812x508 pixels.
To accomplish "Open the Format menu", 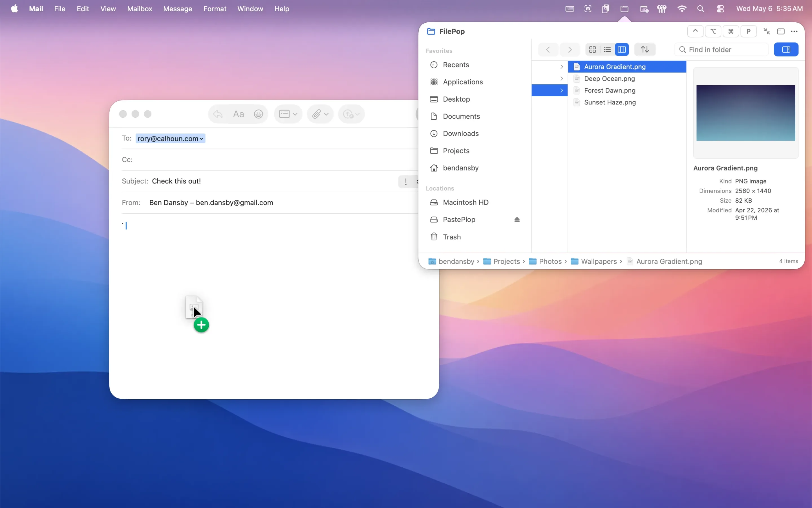I will (x=215, y=9).
